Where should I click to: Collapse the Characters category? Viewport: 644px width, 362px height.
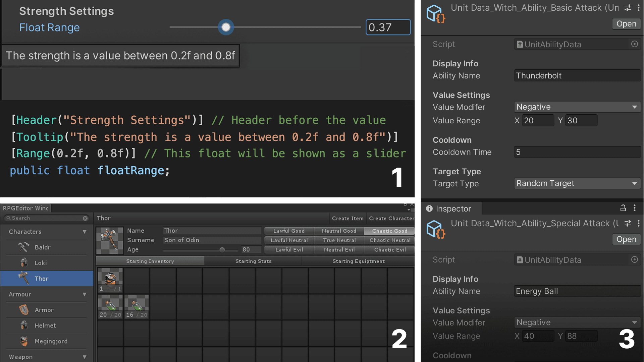84,232
